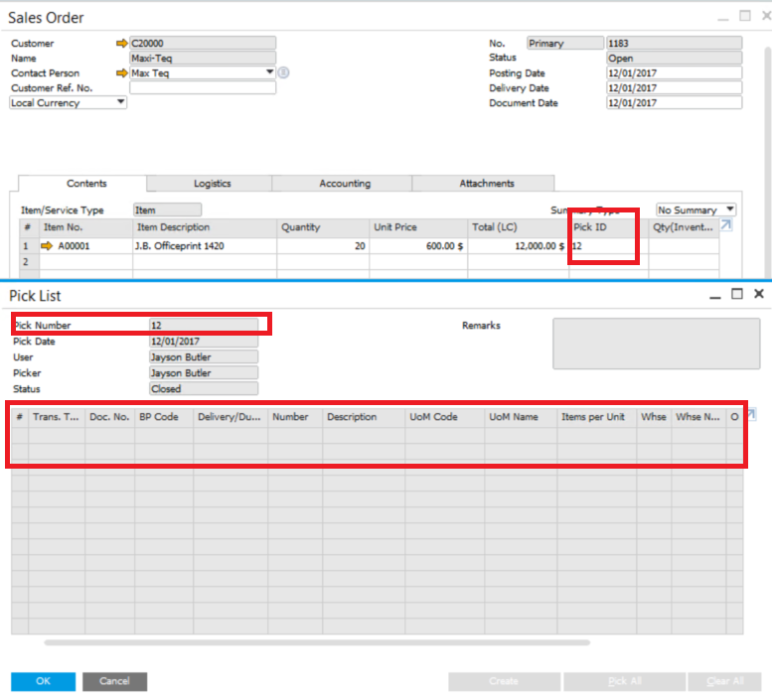Viewport: 772px width, 700px height.
Task: Open Contact Person details via orange arrow
Action: click(x=122, y=73)
